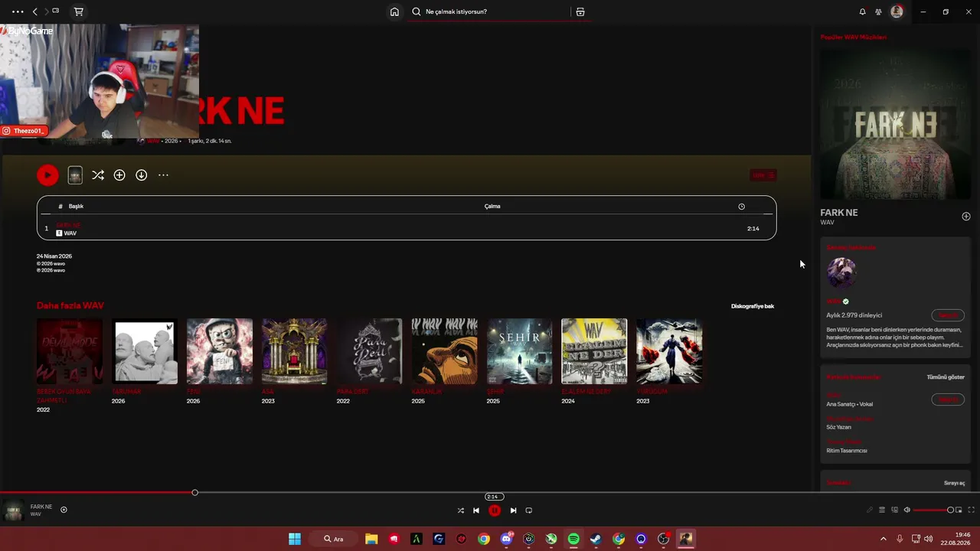Add the now-playing track to liked songs
Image resolution: width=980 pixels, height=551 pixels.
(64, 510)
